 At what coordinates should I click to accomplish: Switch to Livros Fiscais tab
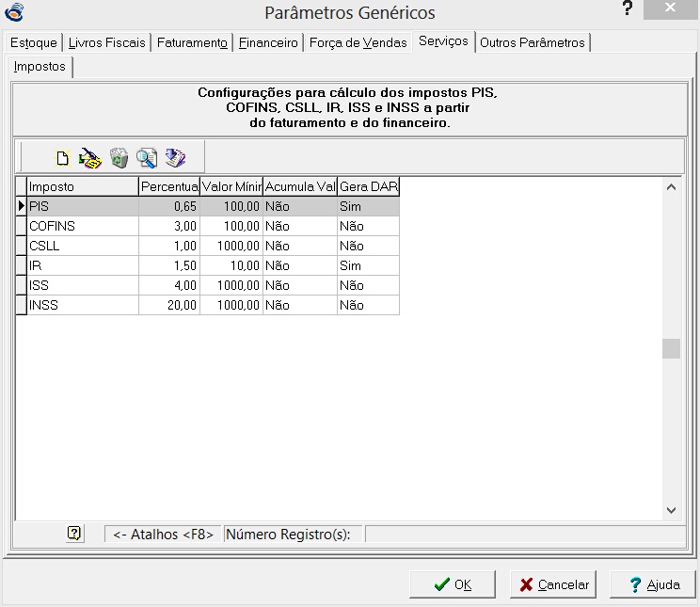point(106,43)
